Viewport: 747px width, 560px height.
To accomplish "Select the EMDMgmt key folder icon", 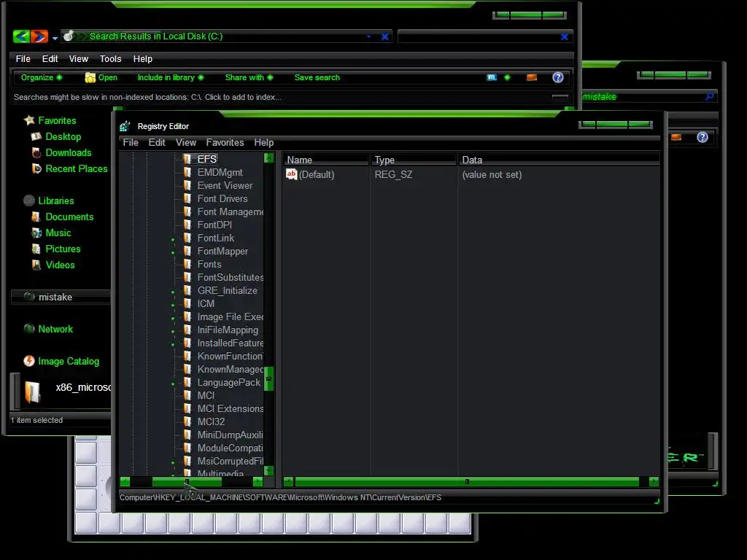I will [187, 172].
